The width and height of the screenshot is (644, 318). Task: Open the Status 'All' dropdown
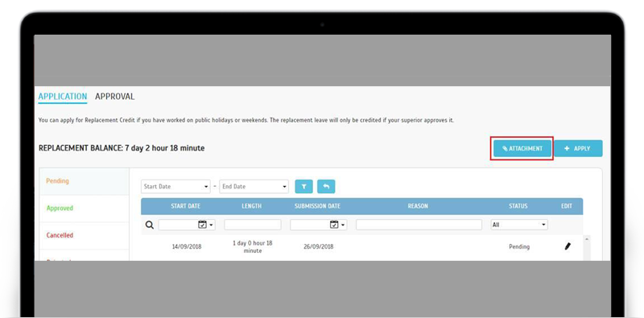519,225
